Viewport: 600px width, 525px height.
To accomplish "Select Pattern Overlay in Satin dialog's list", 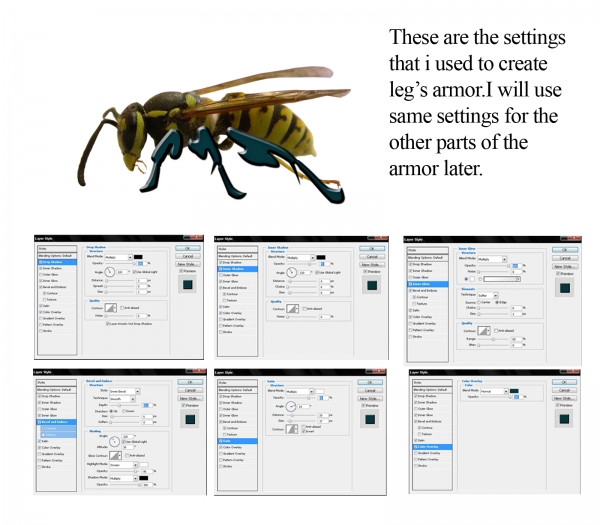I will click(x=238, y=460).
